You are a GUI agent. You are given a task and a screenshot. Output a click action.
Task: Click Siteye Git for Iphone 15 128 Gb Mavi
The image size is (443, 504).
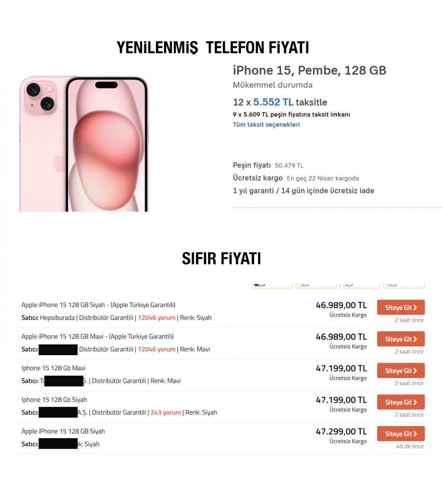(400, 371)
